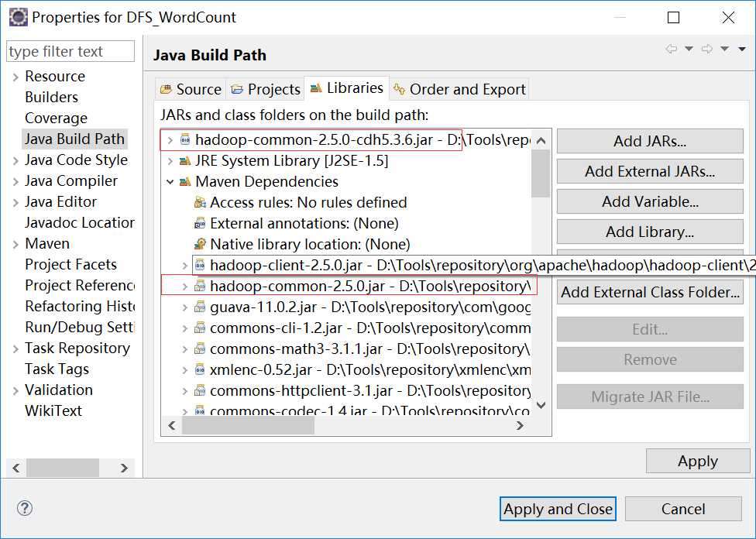Screen dimensions: 756x539
Task: Open the Order and Export tab
Action: [x=459, y=89]
